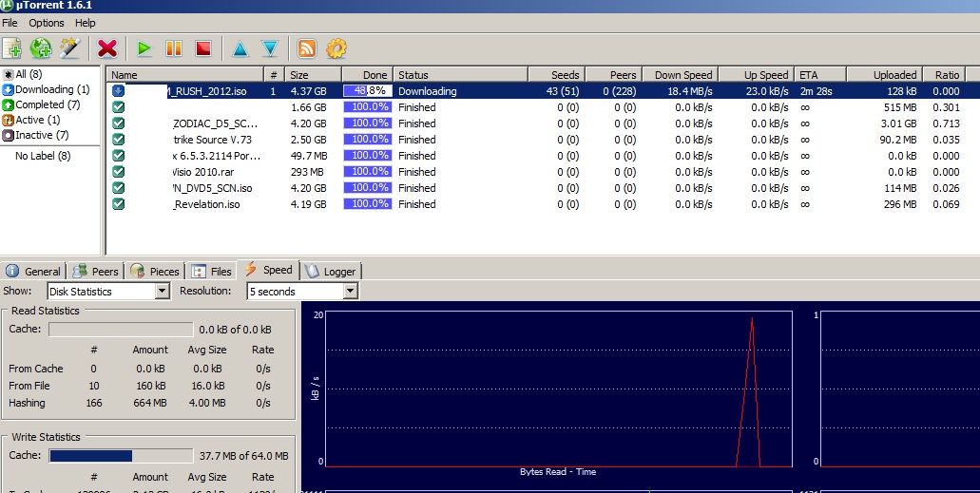The height and width of the screenshot is (493, 980).
Task: Click the orange Pause torrent icon
Action: click(174, 48)
